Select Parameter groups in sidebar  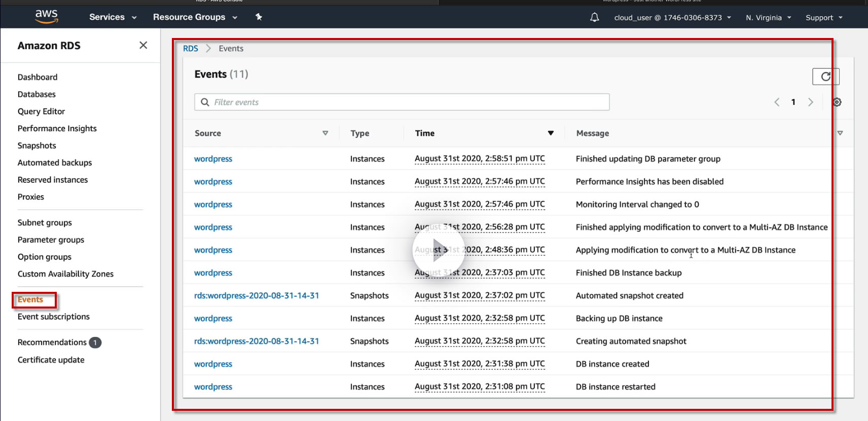click(x=51, y=240)
